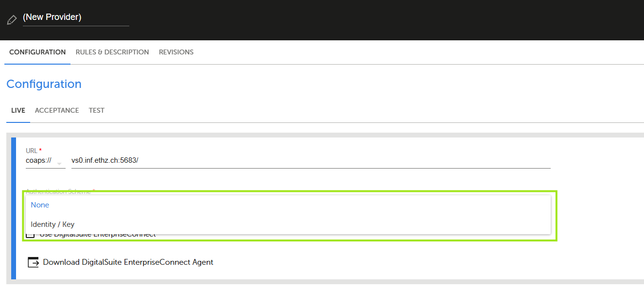Viewport: 644px width, 291px height.
Task: Click the small arrow next to coaps://
Action: 60,163
